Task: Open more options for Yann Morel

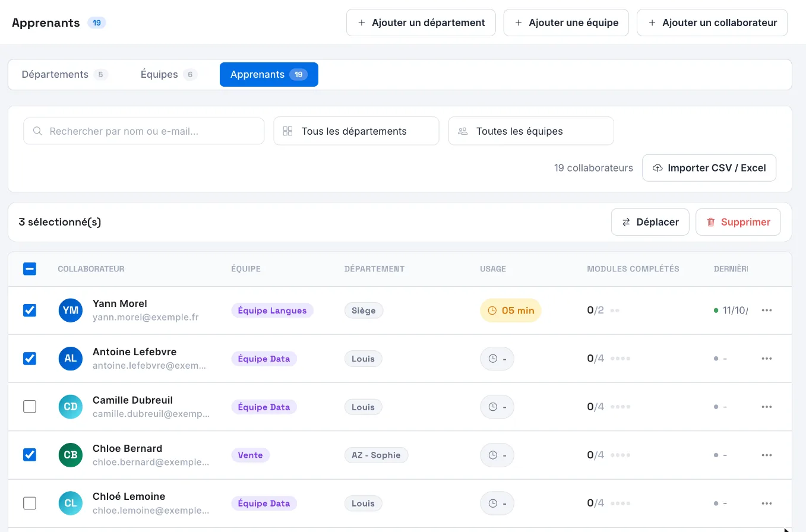Action: coord(767,311)
